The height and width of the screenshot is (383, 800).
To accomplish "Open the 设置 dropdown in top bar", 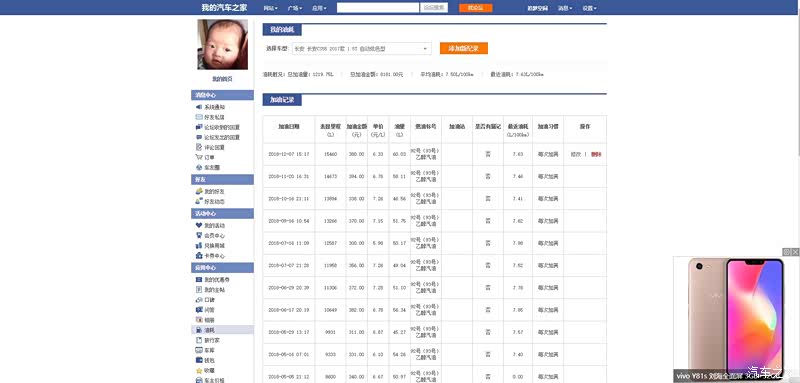I will click(590, 8).
